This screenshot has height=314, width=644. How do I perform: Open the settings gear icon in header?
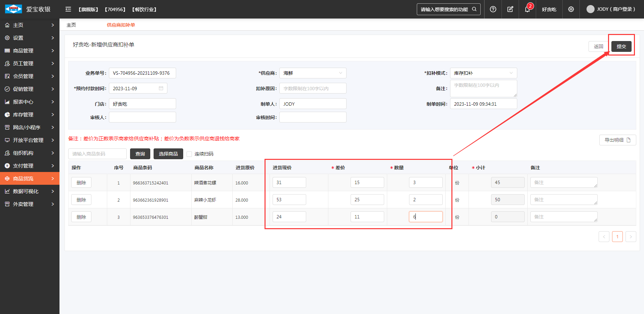(571, 9)
